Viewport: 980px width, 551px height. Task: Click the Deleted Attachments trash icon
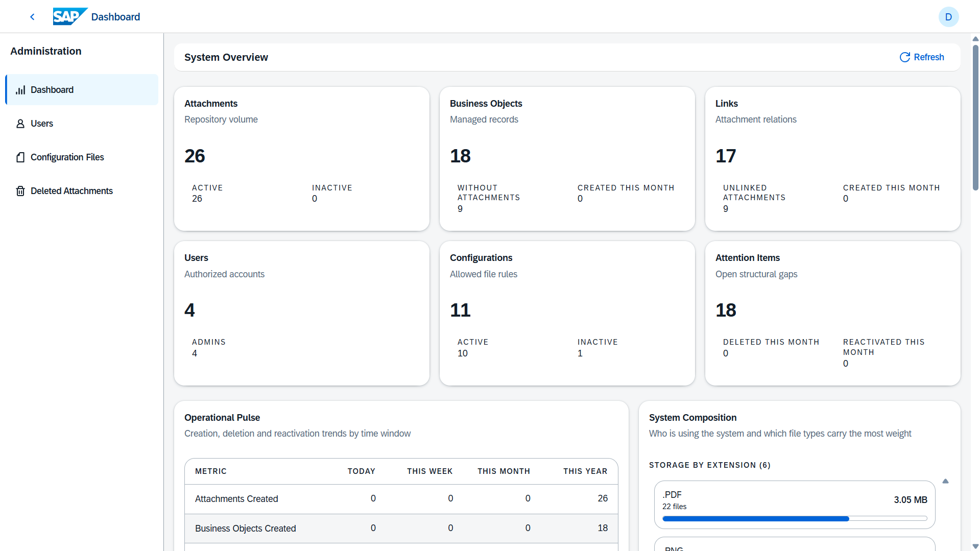point(20,191)
